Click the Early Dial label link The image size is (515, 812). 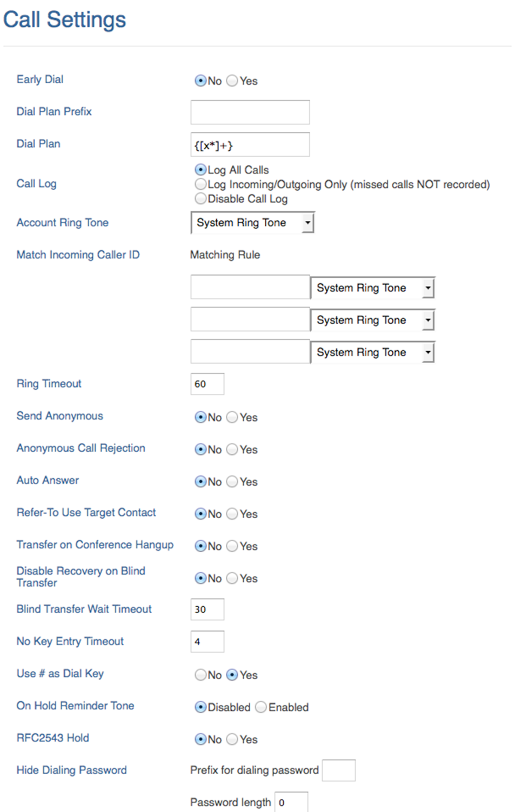(40, 79)
